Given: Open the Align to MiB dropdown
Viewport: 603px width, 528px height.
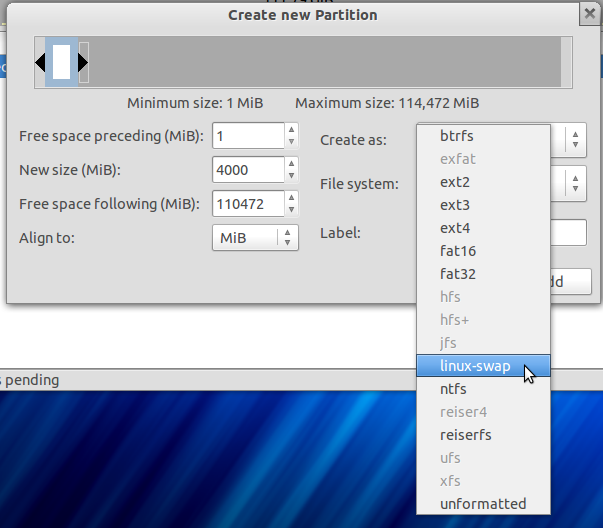Looking at the screenshot, I should tap(256, 238).
